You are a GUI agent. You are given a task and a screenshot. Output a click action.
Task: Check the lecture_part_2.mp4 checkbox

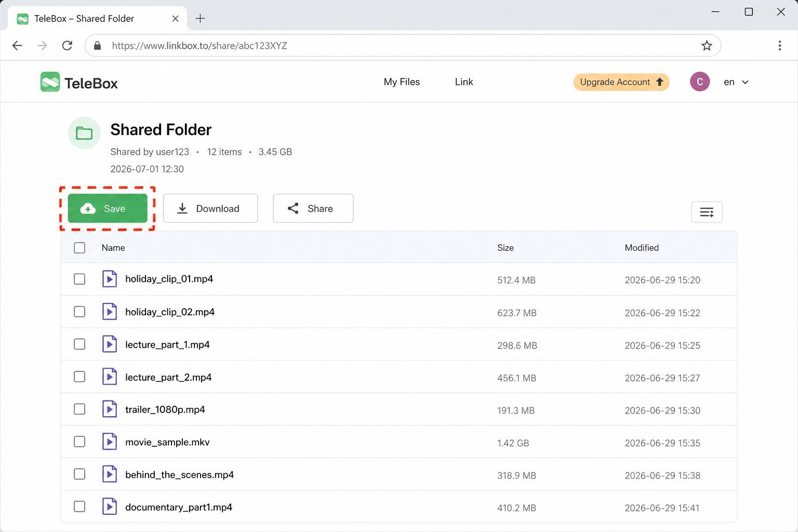point(79,377)
